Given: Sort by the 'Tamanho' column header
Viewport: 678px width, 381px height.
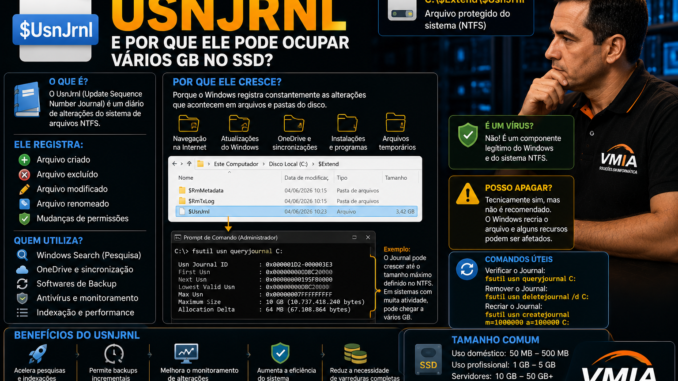Looking at the screenshot, I should [x=396, y=178].
